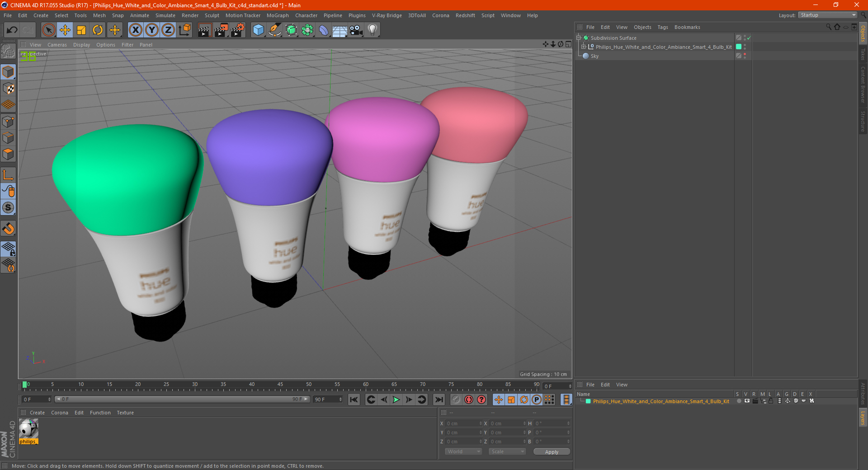Enable the Axis mode tool
Image resolution: width=868 pixels, height=470 pixels.
pos(8,175)
